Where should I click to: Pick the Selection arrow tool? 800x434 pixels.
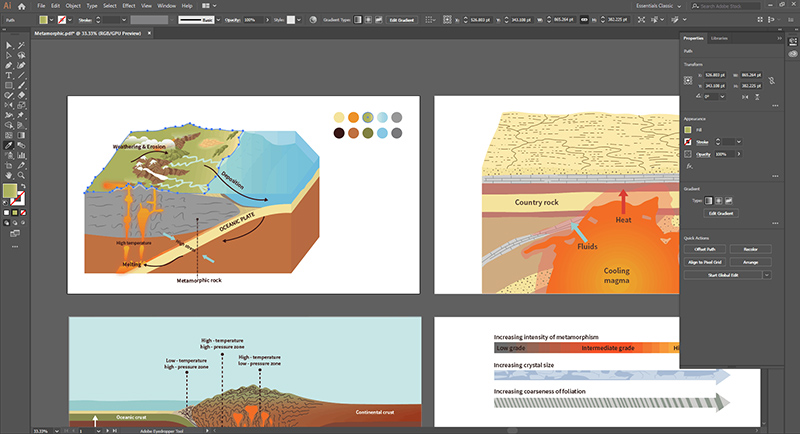tap(9, 45)
